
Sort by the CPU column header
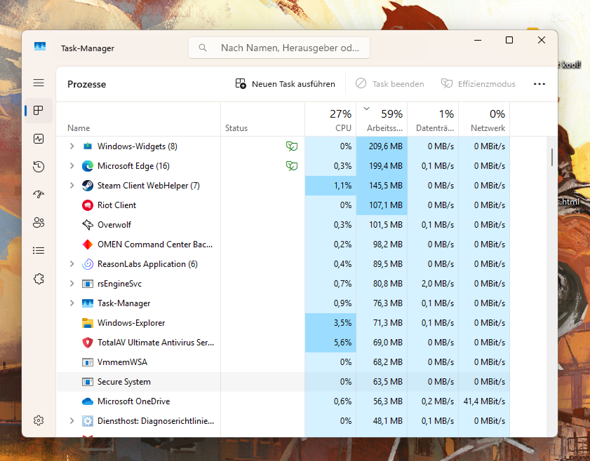coord(330,119)
